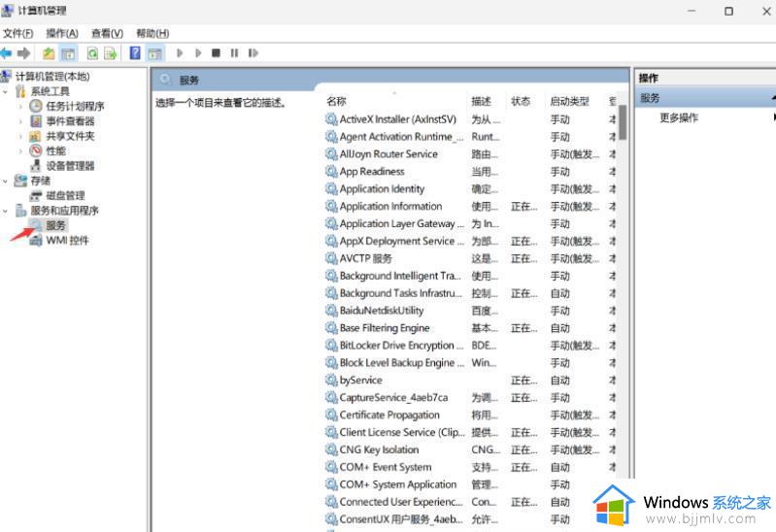
Task: Select the BitLocker Drive Encryption service
Action: (401, 345)
